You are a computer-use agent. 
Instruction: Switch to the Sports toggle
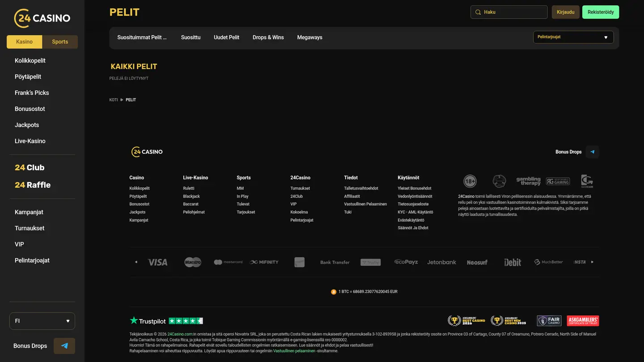pos(60,42)
